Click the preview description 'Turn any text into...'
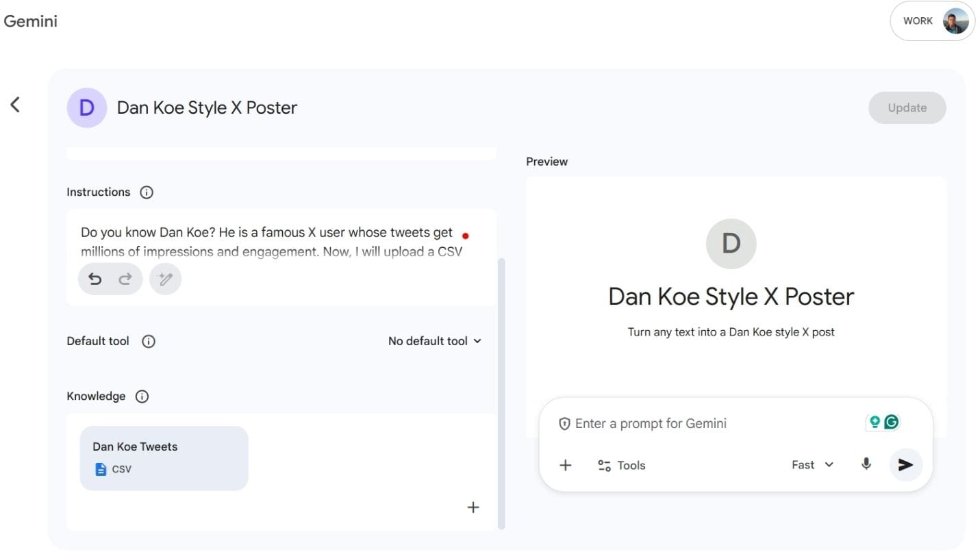 pyautogui.click(x=731, y=332)
